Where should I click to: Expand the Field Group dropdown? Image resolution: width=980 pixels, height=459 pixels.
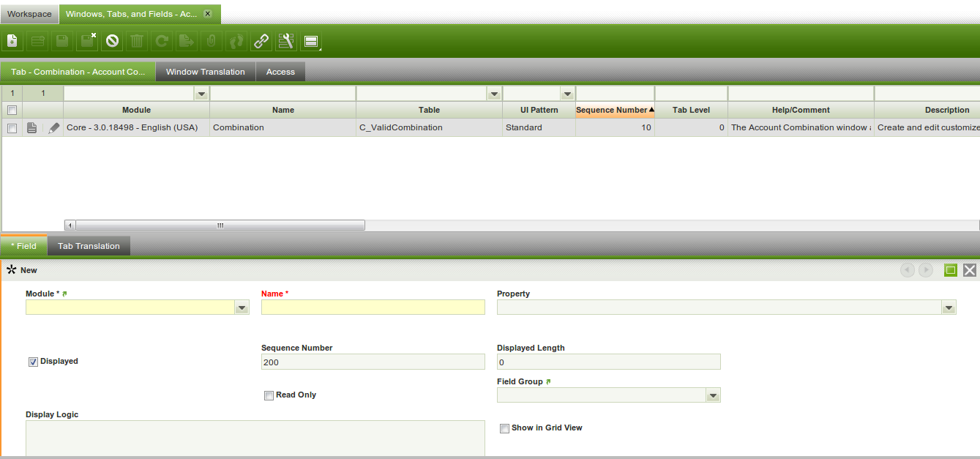(x=713, y=395)
